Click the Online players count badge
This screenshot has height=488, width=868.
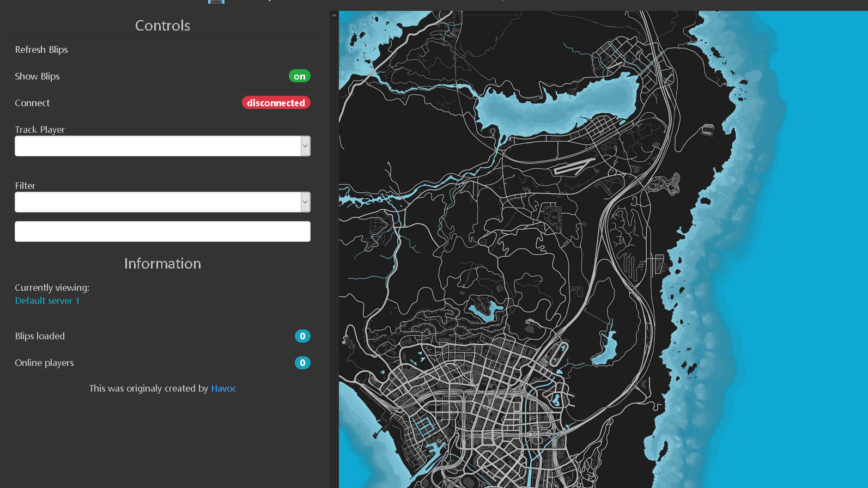[x=302, y=363]
